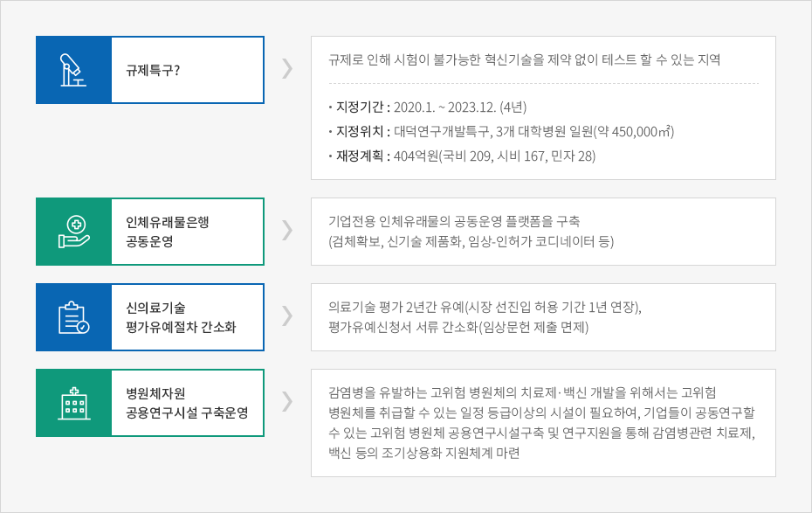812x513 pixels.
Task: Click the sentence starting 규제로 인해 시험이 불가능한
Action: (x=524, y=59)
